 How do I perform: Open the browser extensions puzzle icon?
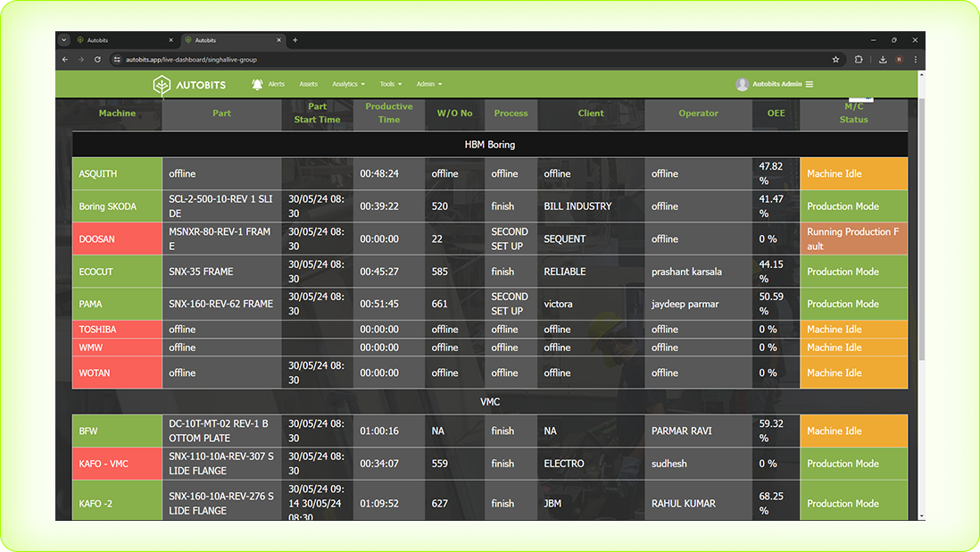coord(859,59)
